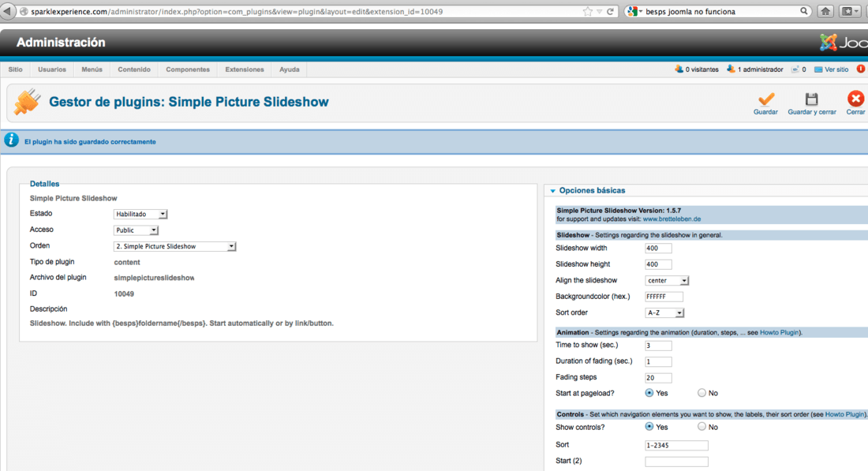Open Howto Plugin link in Animation section

click(779, 333)
